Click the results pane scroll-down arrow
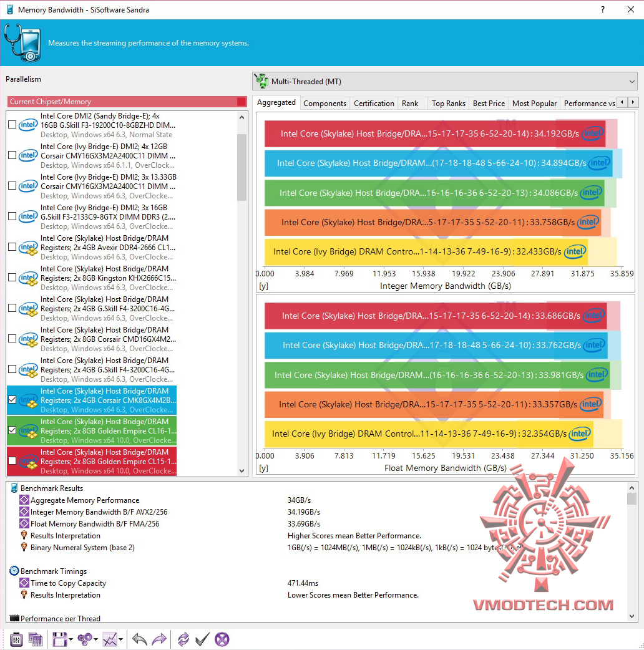Screen dimensions: 644x650 (632, 616)
